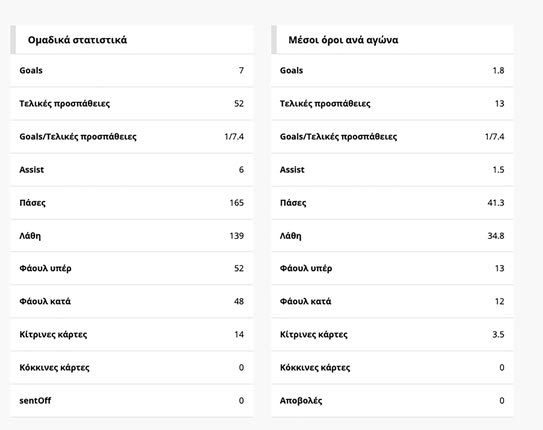The width and height of the screenshot is (543, 430).
Task: Select the average Λάθη row showing 34.8
Action: (x=392, y=236)
